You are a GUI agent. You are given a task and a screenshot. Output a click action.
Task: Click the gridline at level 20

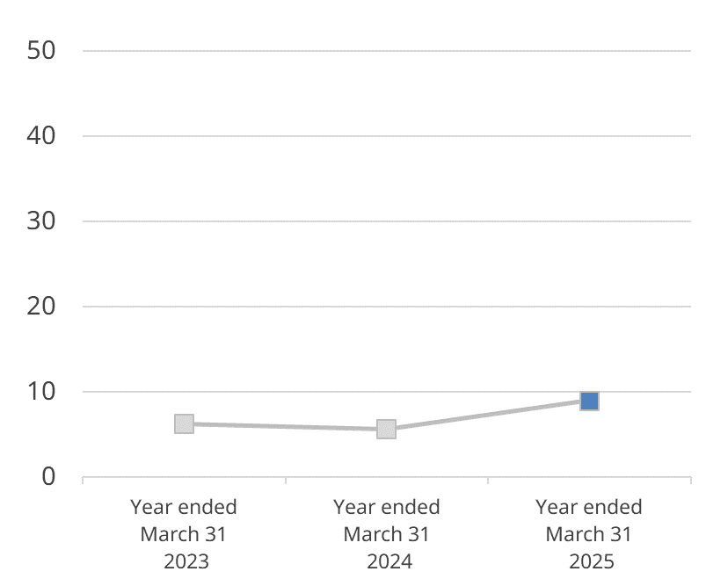click(387, 307)
